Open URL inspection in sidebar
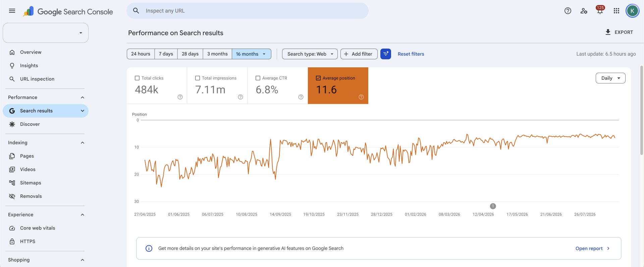This screenshot has height=267, width=644. (46, 79)
